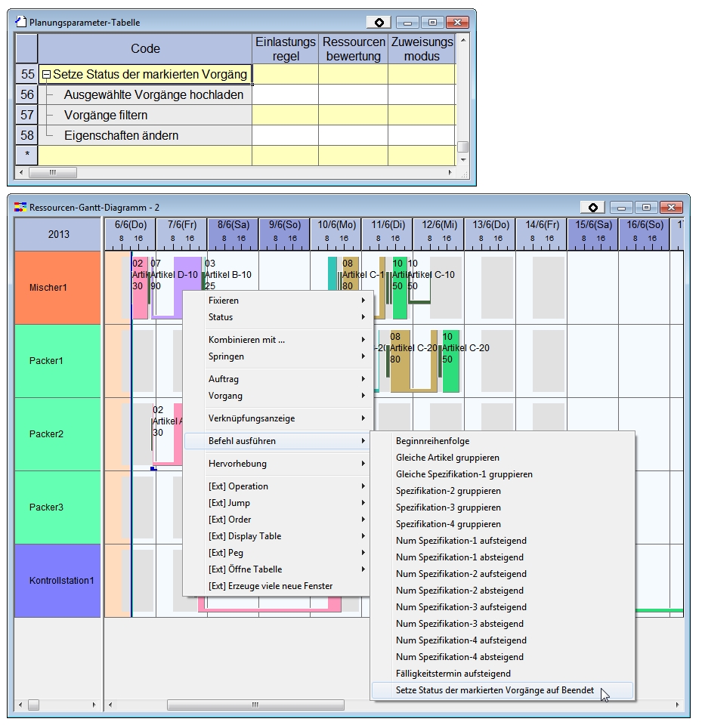Click the 10/6(Mo) date header
702x728 pixels.
pyautogui.click(x=336, y=225)
